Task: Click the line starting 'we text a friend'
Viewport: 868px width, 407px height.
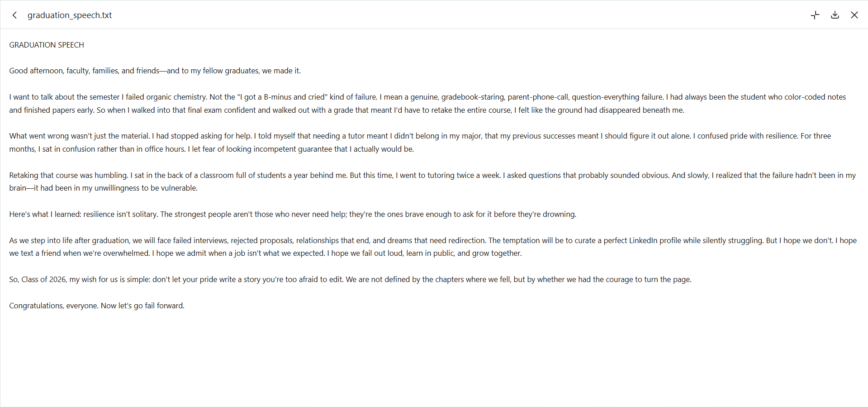Action: (266, 253)
